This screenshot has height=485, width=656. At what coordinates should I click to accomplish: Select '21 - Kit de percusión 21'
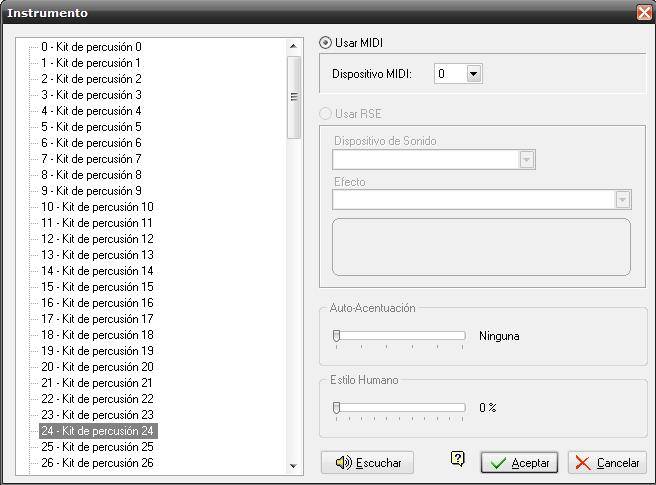click(x=97, y=383)
